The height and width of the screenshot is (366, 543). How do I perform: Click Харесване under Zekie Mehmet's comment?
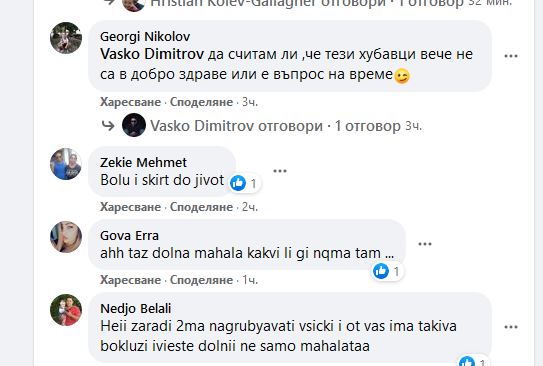tap(130, 207)
